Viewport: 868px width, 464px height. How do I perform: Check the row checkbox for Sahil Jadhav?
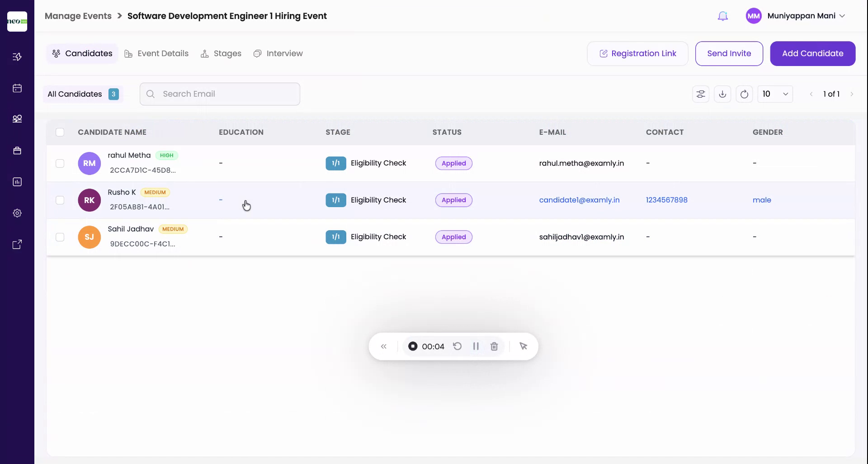[x=60, y=237]
